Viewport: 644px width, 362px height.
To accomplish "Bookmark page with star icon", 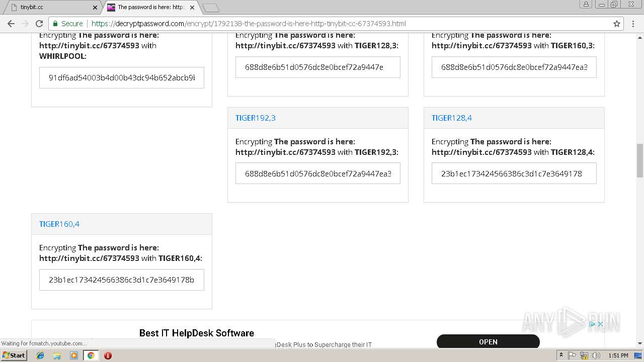I will point(617,24).
